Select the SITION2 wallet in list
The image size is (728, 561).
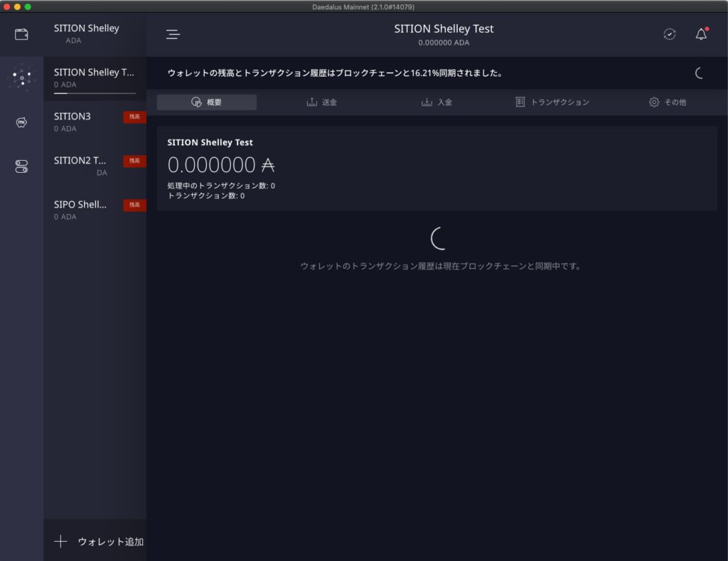pos(82,166)
